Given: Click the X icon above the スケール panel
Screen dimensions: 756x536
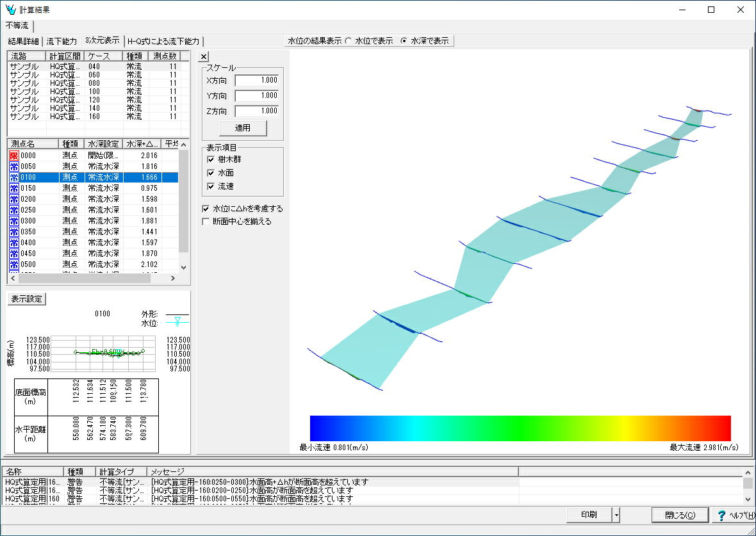Looking at the screenshot, I should click(x=204, y=57).
